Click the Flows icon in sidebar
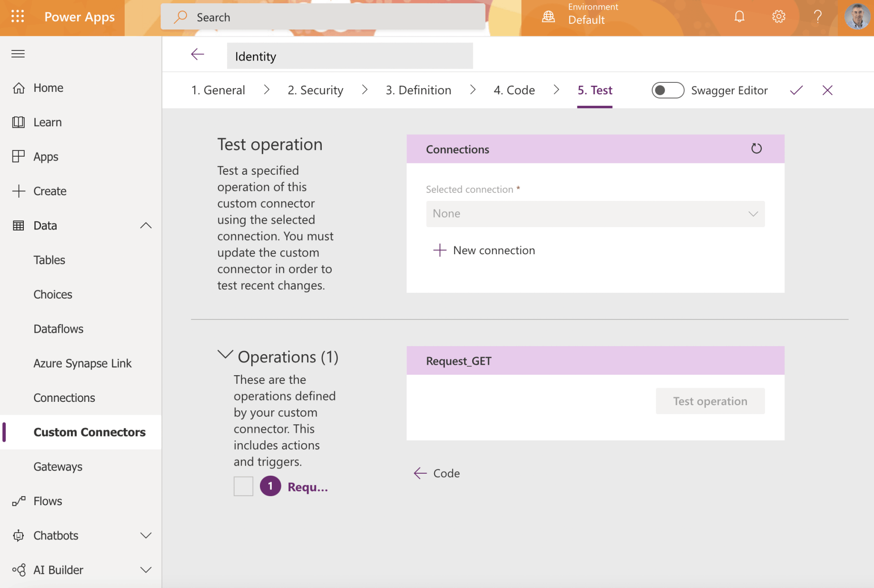 point(19,501)
